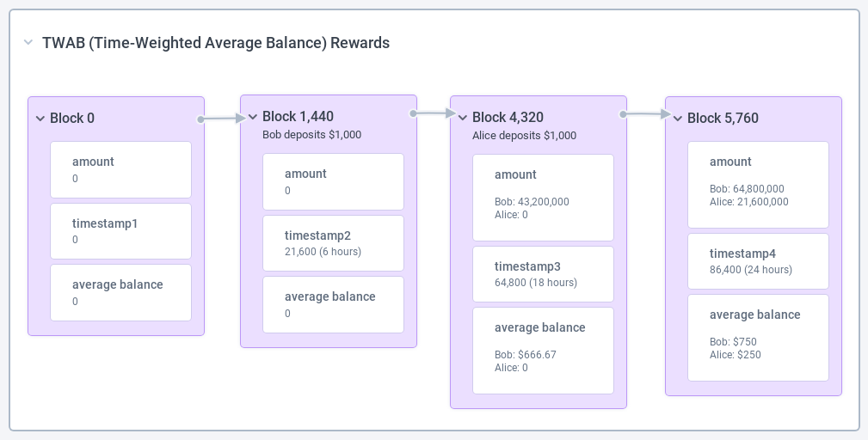Select the amount card in Block 0
The height and width of the screenshot is (440, 868).
pos(120,169)
